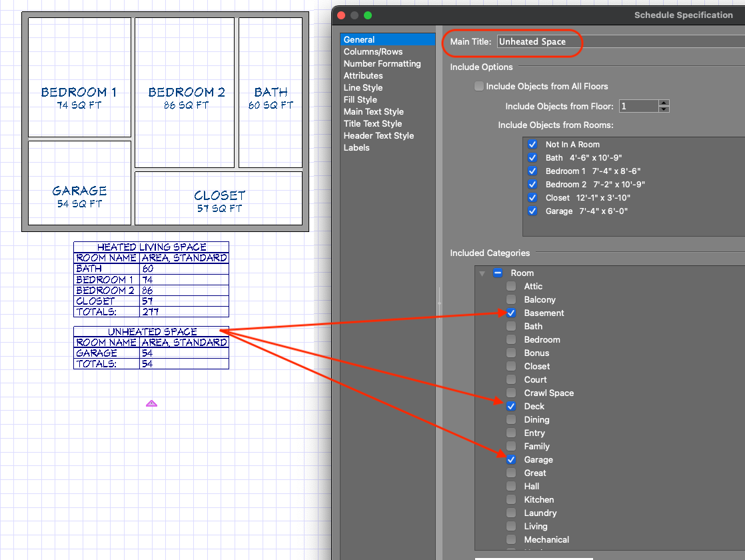Uncheck the Basement category

coord(511,313)
